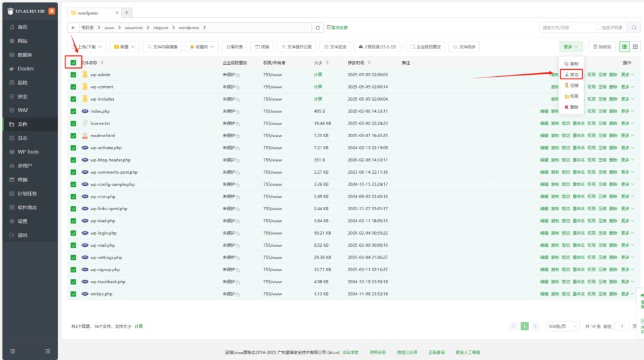Click 企业级防篡改 toolbar button
644x360 pixels.
coord(426,47)
